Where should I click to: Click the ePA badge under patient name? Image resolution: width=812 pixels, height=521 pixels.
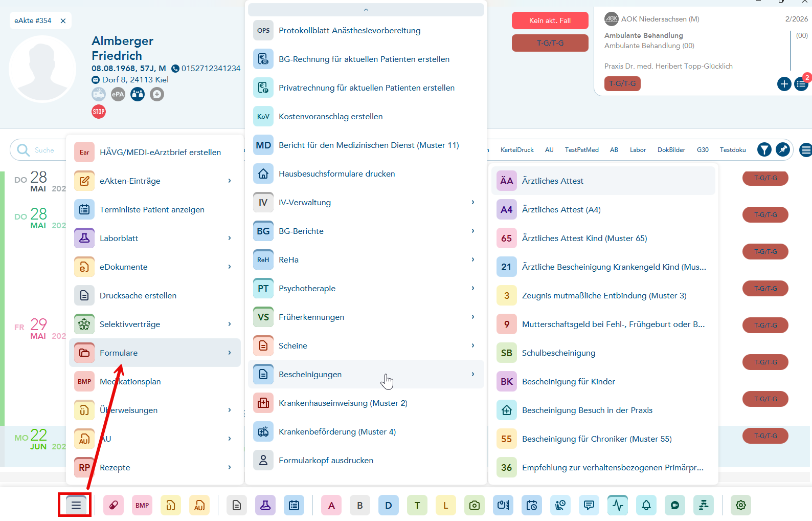[x=118, y=94]
